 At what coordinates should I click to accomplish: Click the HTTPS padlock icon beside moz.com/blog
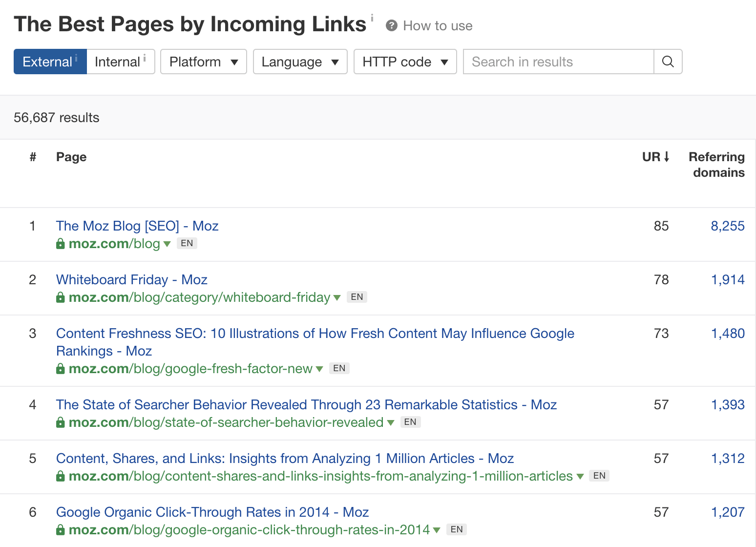pyautogui.click(x=61, y=243)
